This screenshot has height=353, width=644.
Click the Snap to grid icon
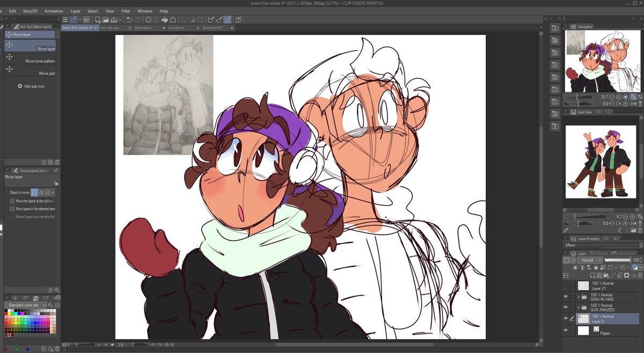pyautogui.click(x=228, y=19)
